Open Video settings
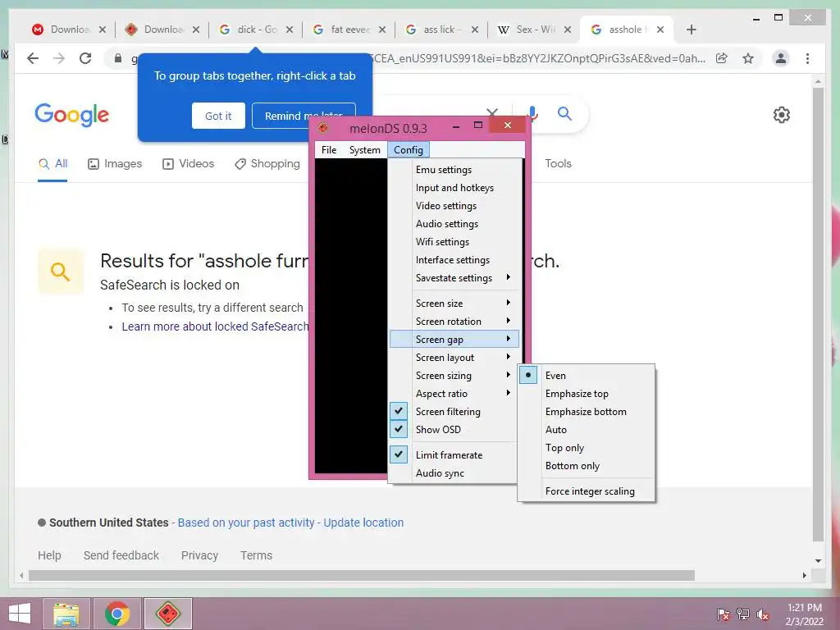 click(453, 206)
